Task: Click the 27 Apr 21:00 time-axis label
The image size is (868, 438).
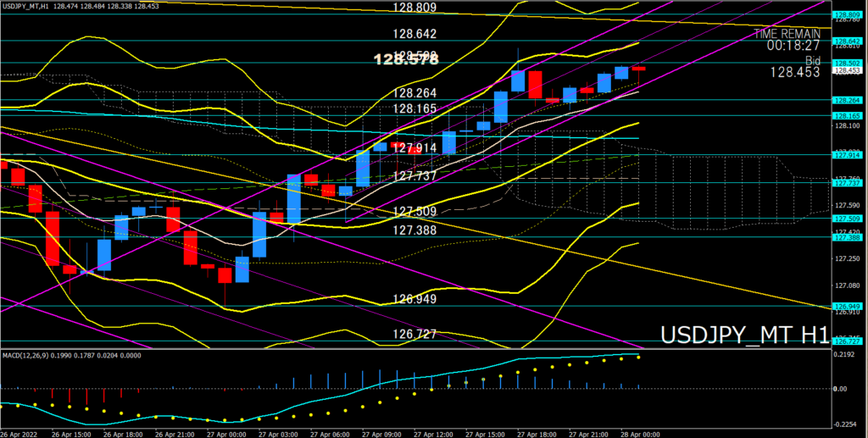Action: pyautogui.click(x=587, y=434)
